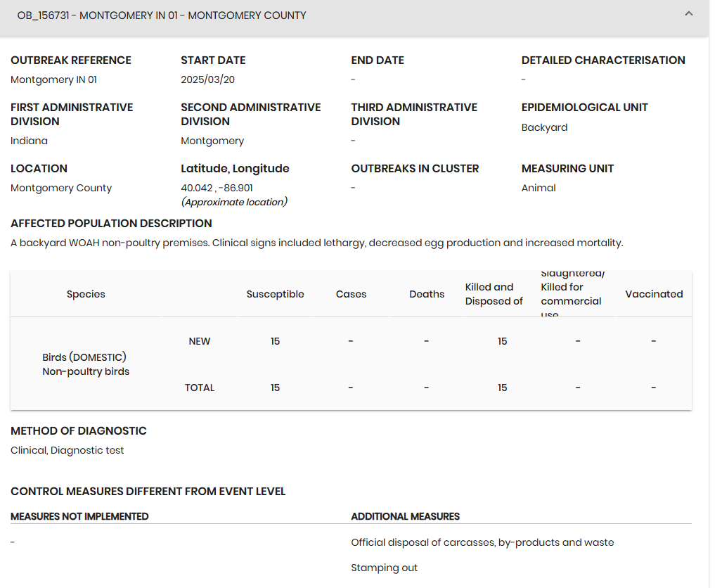
Task: Click the NEW row label
Action: pos(200,341)
